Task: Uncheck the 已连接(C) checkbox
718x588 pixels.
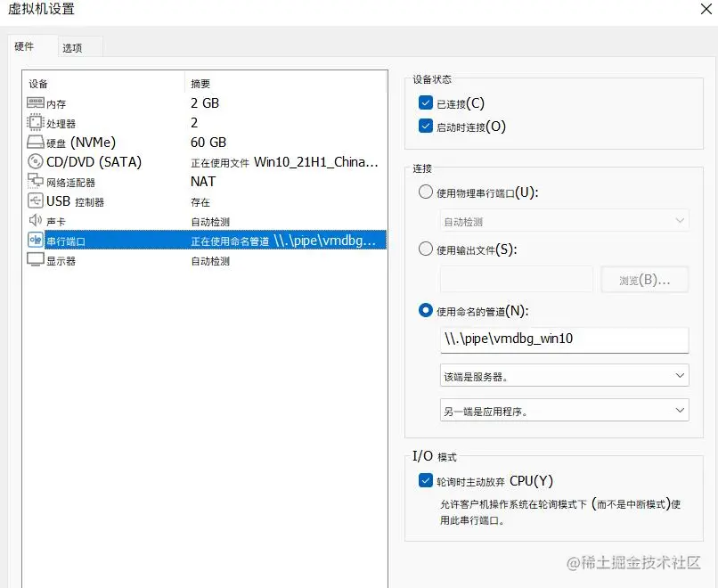Action: click(x=425, y=102)
